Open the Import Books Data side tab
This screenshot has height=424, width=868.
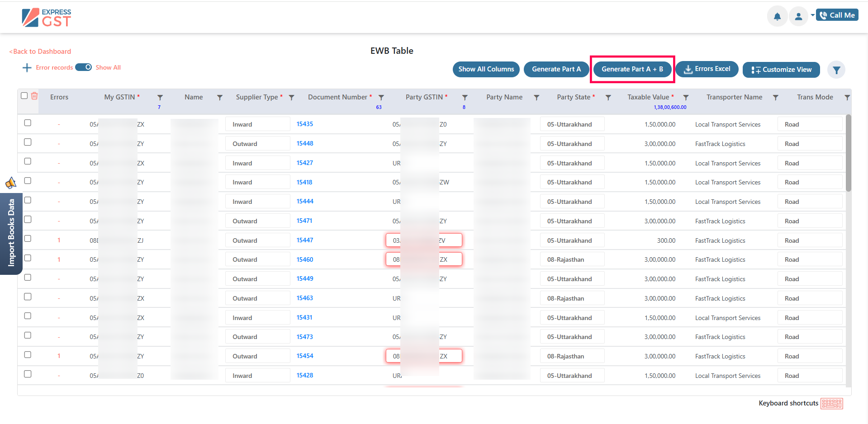click(11, 233)
